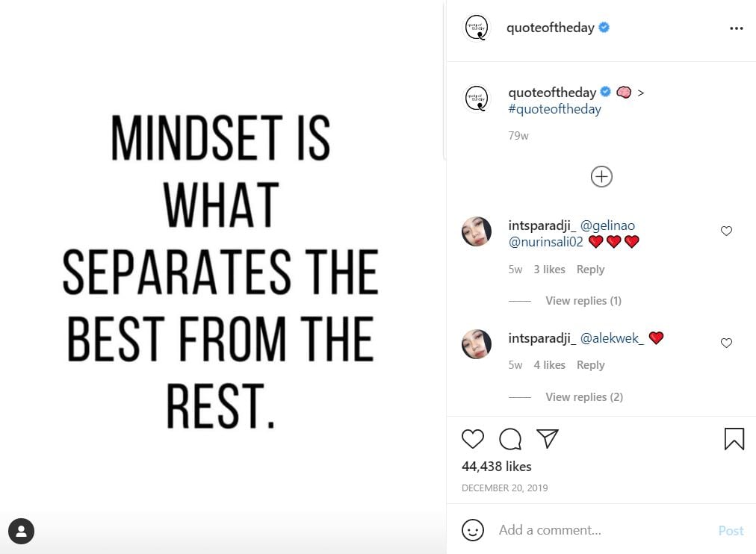The height and width of the screenshot is (554, 756).
Task: Load more comments with the plus icon
Action: pyautogui.click(x=601, y=176)
